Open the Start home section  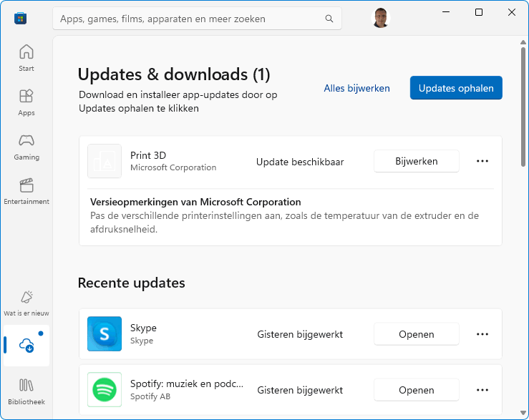26,58
